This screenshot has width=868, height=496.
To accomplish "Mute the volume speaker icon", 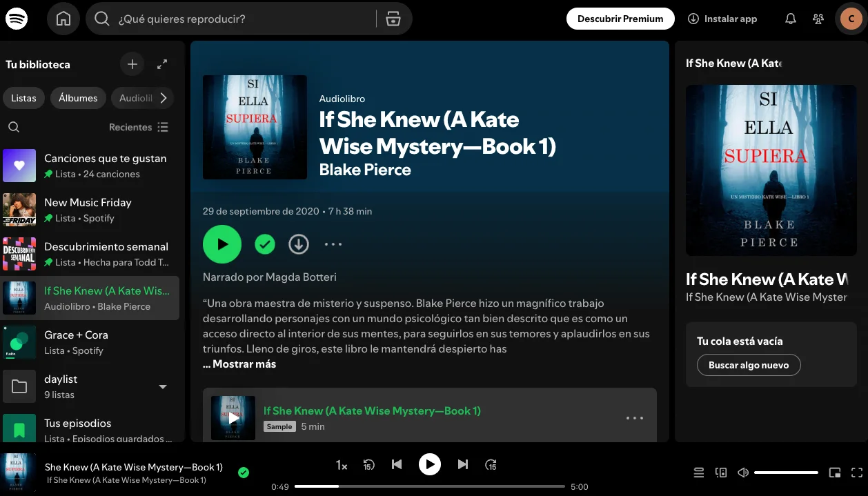I will coord(743,473).
